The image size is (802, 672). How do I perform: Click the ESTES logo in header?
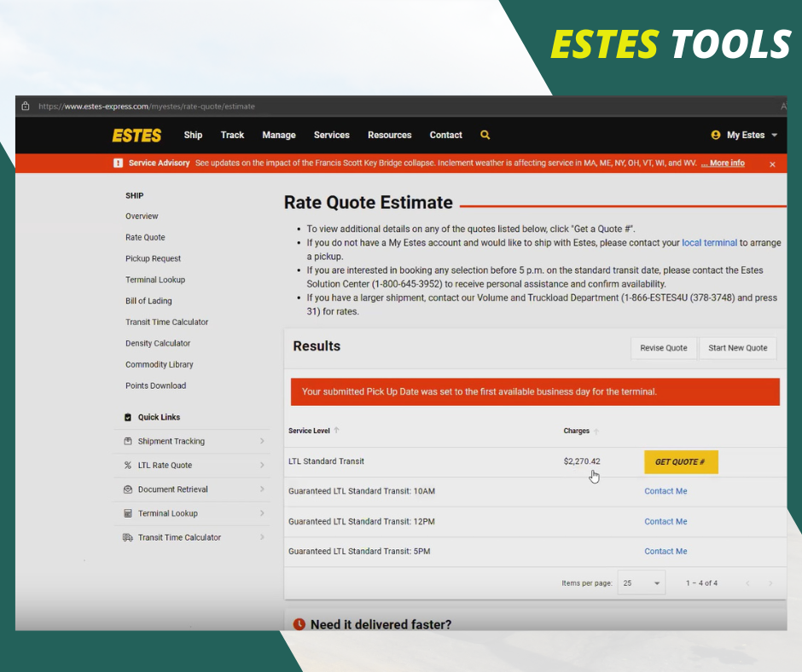137,136
